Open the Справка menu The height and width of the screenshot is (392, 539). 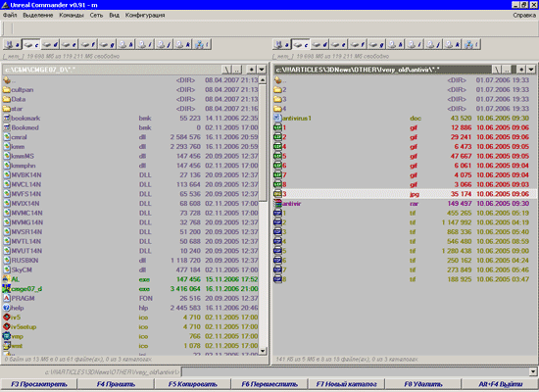[x=524, y=15]
